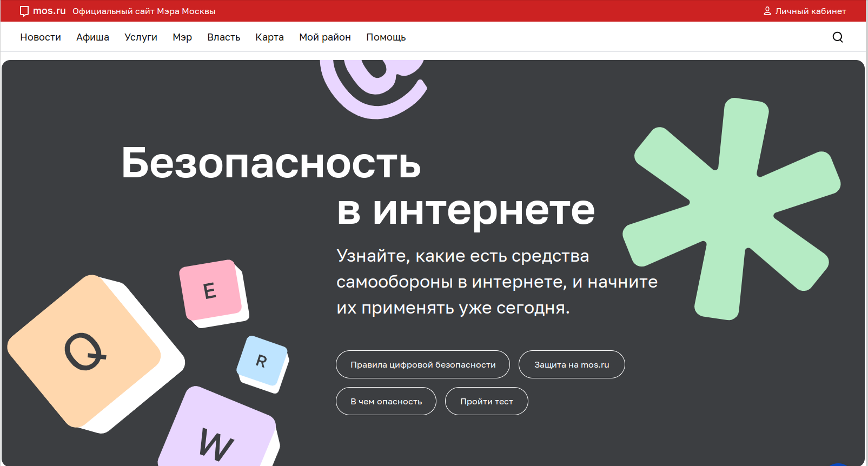This screenshot has width=868, height=466.
Task: Click the blue R keycap illustration
Action: pyautogui.click(x=262, y=361)
